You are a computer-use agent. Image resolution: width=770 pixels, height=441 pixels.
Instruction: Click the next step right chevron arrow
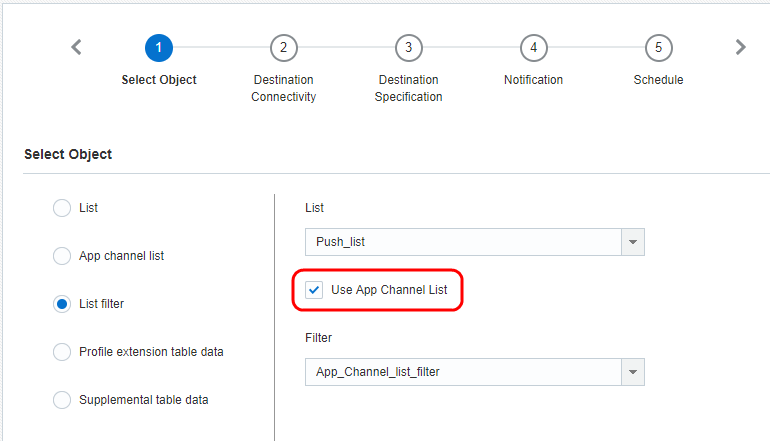pyautogui.click(x=740, y=47)
